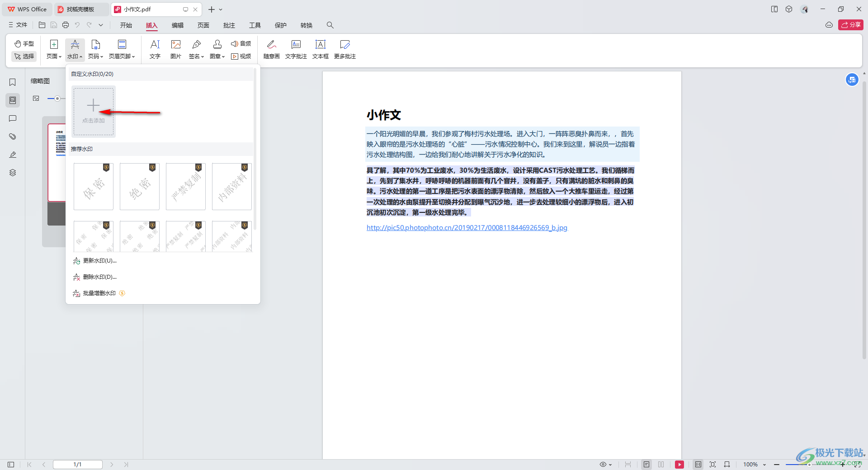Switch to the 工具 tab
The width and height of the screenshot is (868, 470).
pyautogui.click(x=255, y=25)
